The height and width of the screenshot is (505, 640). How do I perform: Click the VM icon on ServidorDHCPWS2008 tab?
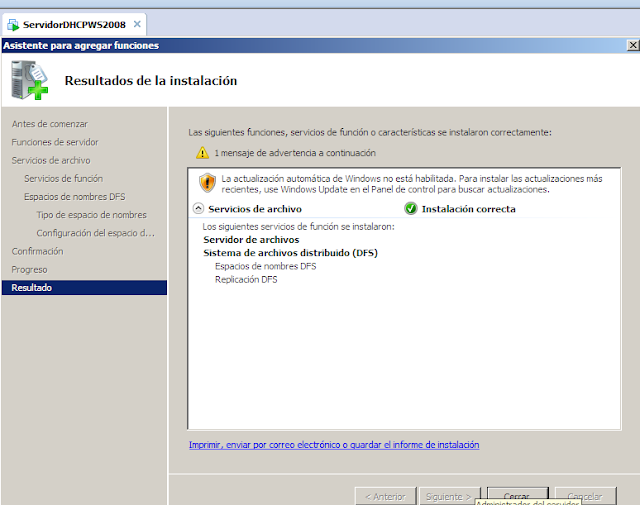(13, 25)
